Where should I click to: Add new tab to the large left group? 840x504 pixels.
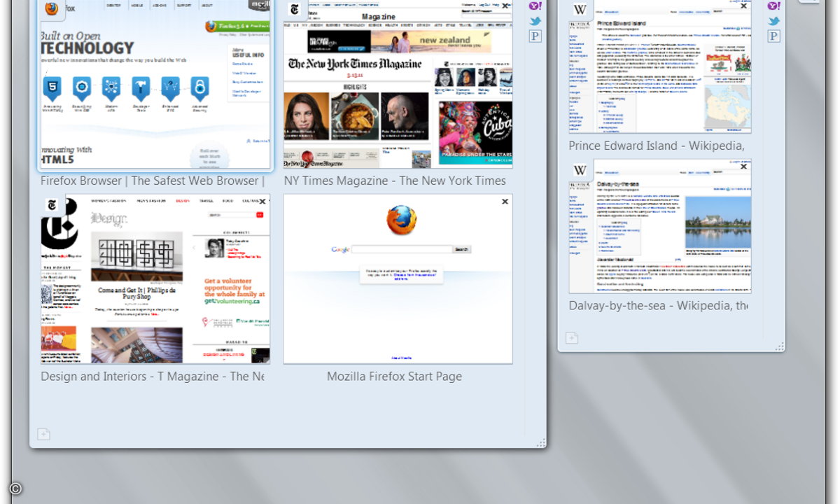tap(43, 434)
